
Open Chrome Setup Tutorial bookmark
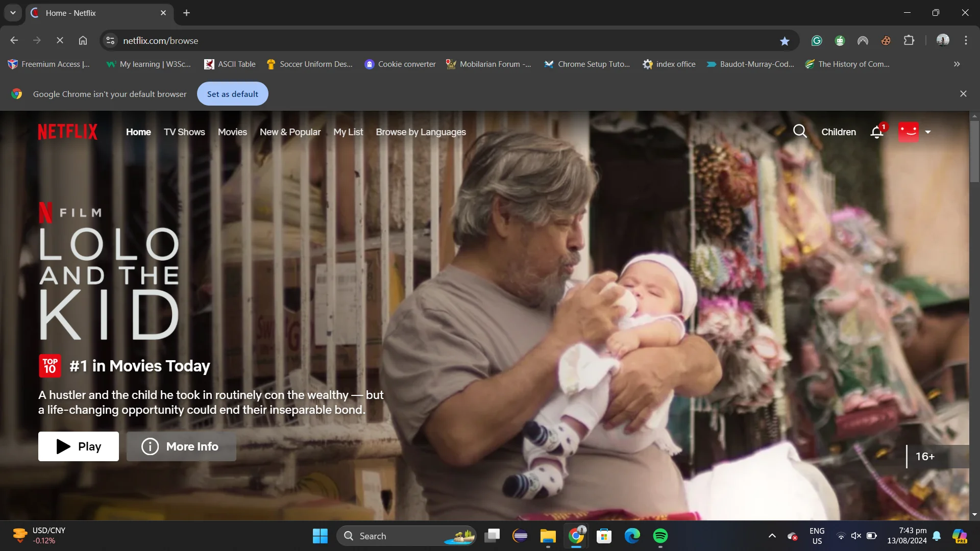(587, 64)
